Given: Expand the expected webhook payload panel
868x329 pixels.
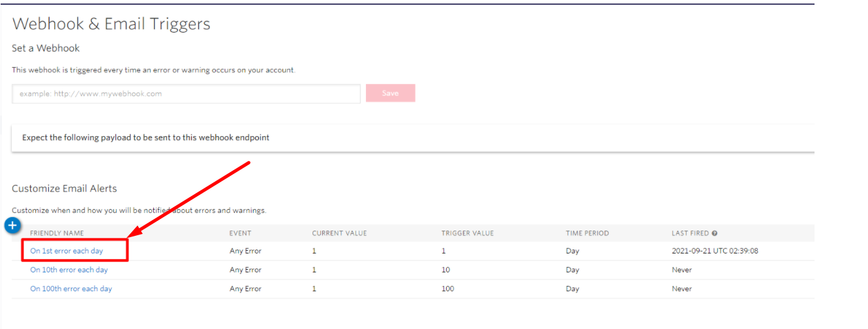Looking at the screenshot, I should pos(413,138).
